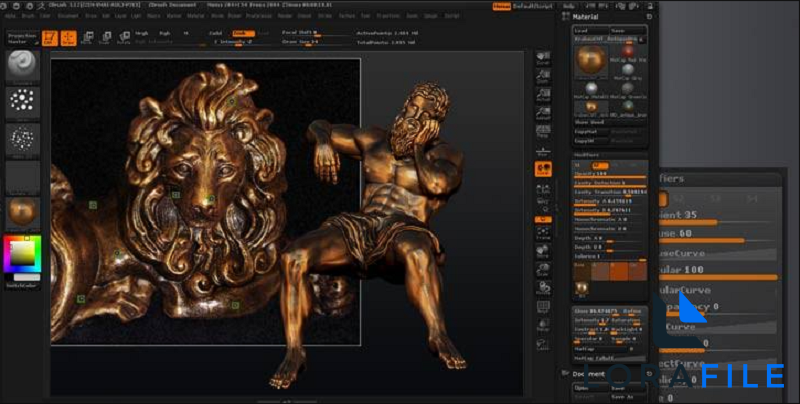Click Save in the Material palette
The width and height of the screenshot is (800, 404).
click(x=628, y=31)
